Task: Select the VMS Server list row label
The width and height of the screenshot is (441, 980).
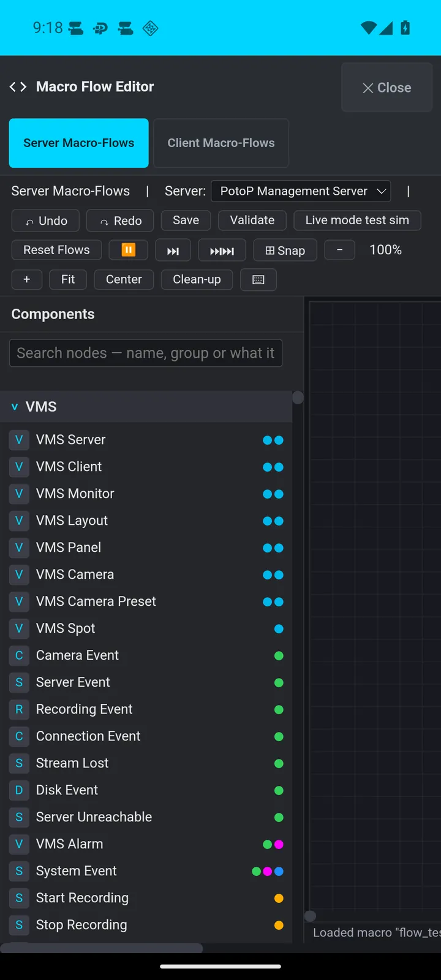Action: tap(70, 440)
